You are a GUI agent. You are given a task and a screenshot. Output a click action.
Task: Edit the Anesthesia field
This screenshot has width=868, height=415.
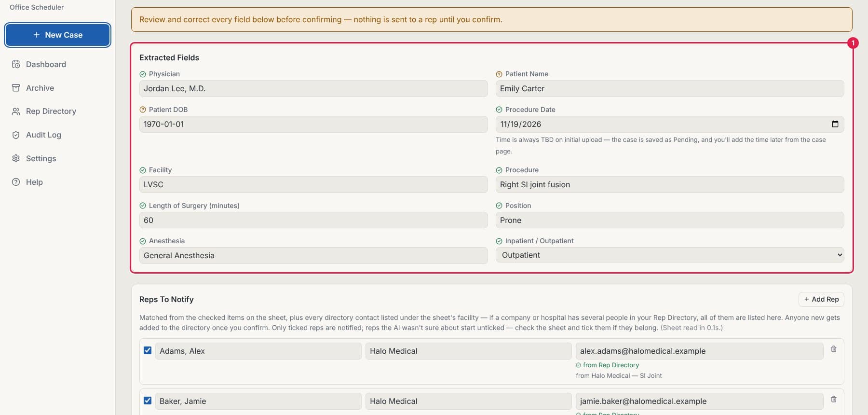(313, 255)
